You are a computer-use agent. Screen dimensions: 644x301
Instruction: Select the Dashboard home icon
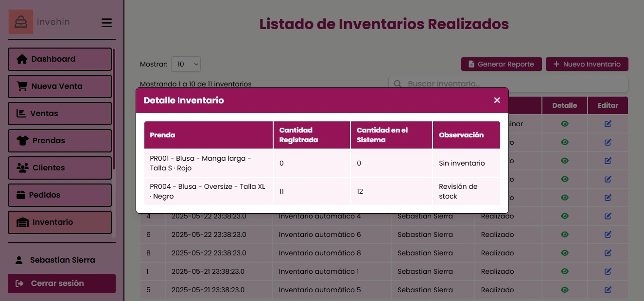pos(20,58)
